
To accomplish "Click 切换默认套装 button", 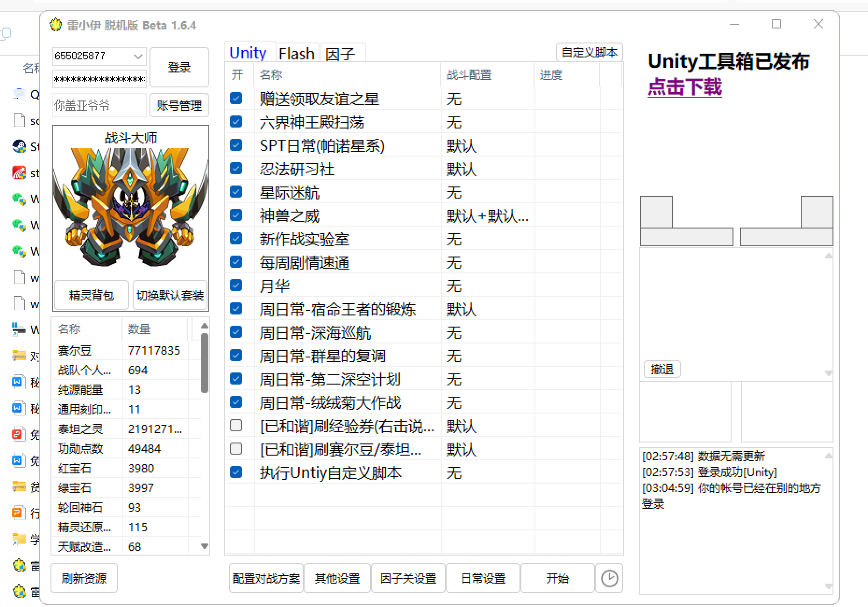I will coord(170,295).
